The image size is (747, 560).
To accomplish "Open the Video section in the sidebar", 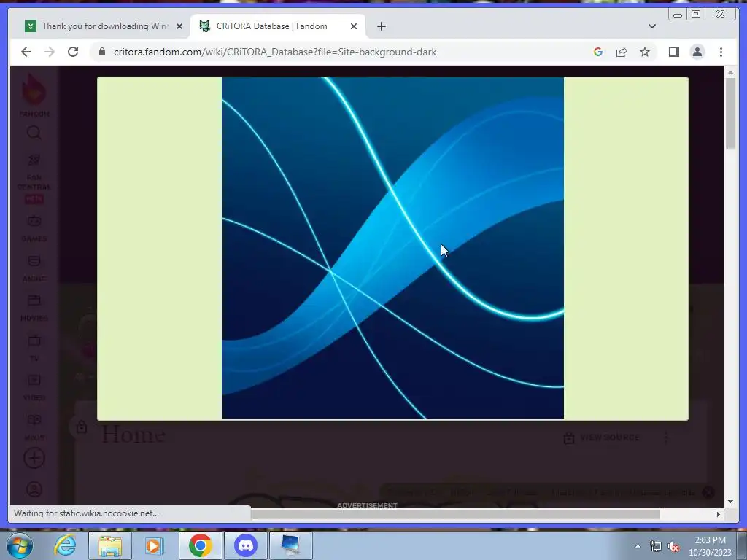I will click(x=34, y=387).
